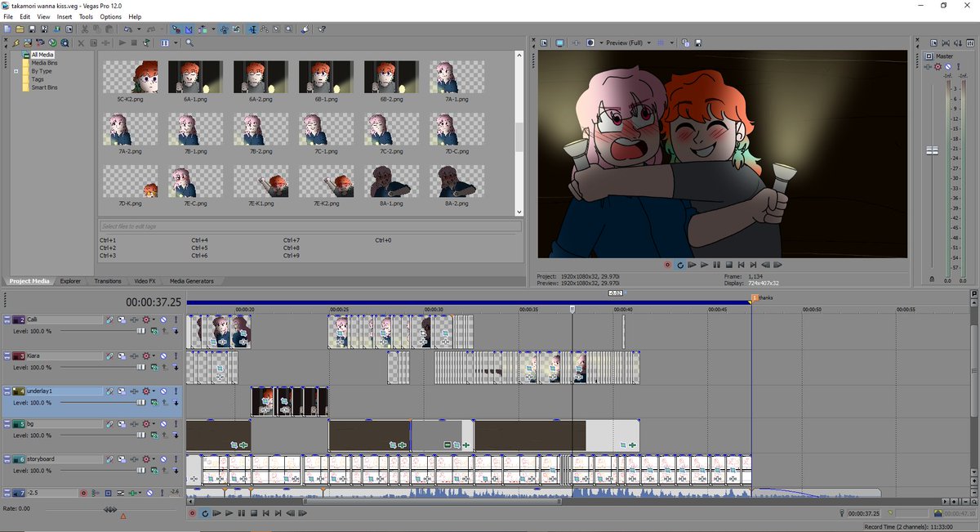Image resolution: width=980 pixels, height=532 pixels.
Task: Click the storyboard track Level slider handle
Action: pyautogui.click(x=140, y=470)
